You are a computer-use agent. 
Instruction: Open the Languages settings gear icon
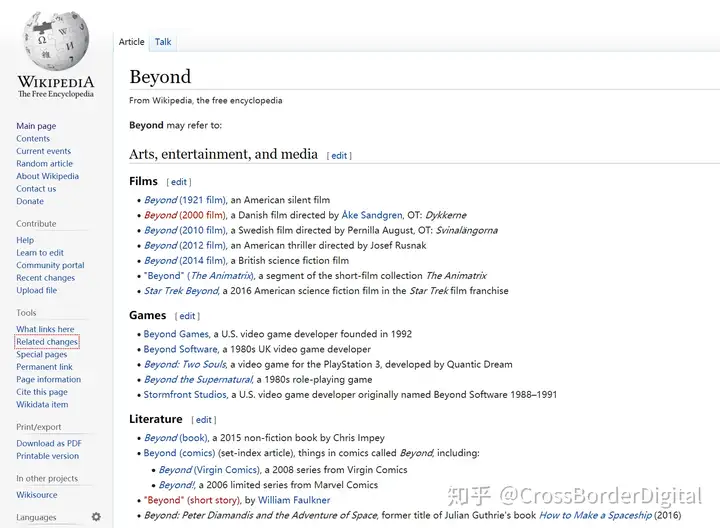[96, 517]
